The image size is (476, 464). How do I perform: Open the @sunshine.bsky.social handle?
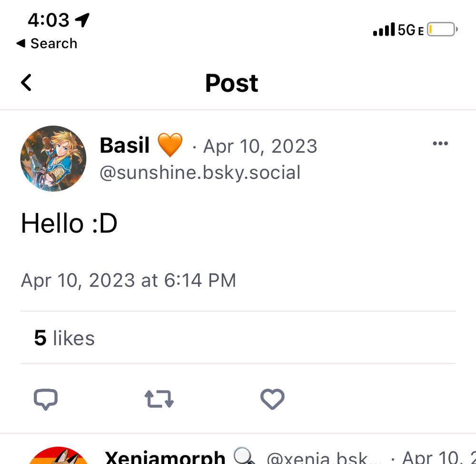[200, 172]
